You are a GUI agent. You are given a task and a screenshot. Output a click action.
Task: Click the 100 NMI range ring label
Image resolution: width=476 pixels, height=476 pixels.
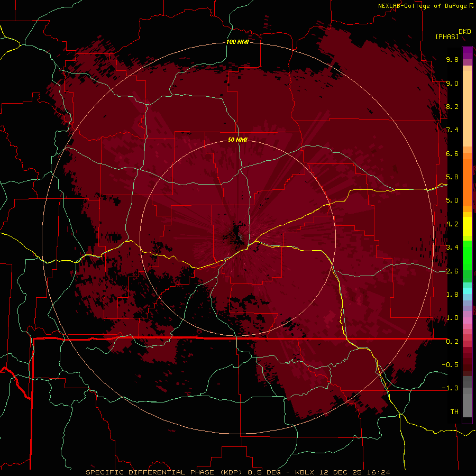(x=237, y=42)
